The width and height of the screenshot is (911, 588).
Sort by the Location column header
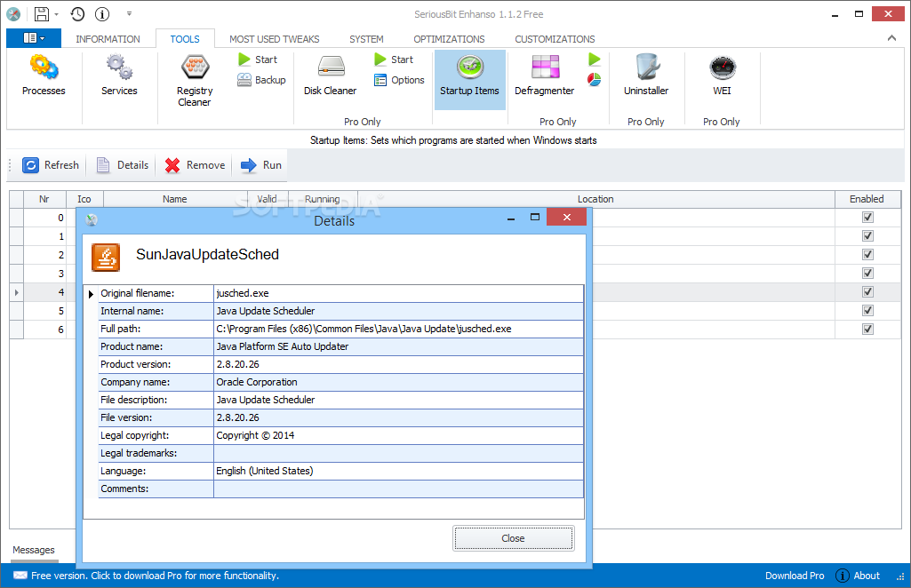[x=595, y=199]
